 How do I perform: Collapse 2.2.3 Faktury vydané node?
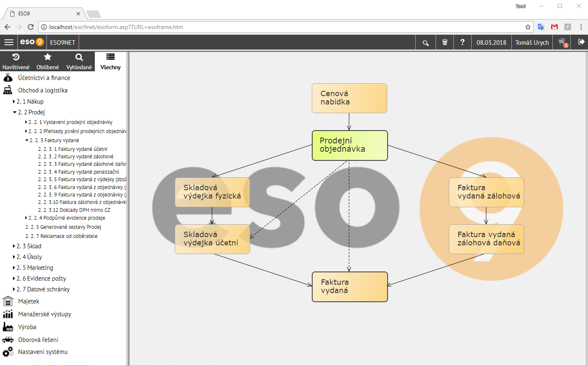click(27, 140)
